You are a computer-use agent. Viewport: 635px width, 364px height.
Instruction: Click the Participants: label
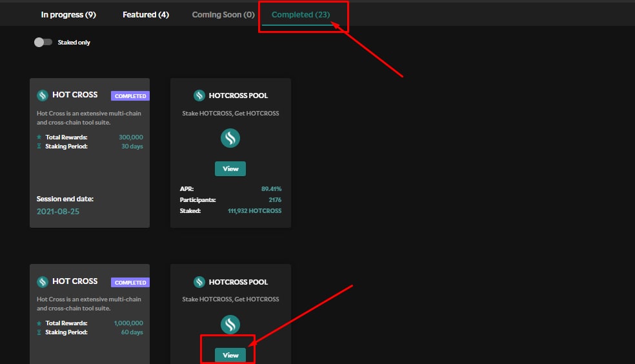(x=197, y=199)
